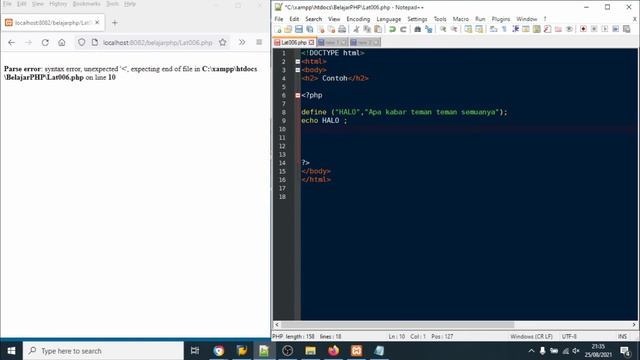
Task: Open the Language menu in Notepad++
Action: tap(389, 19)
